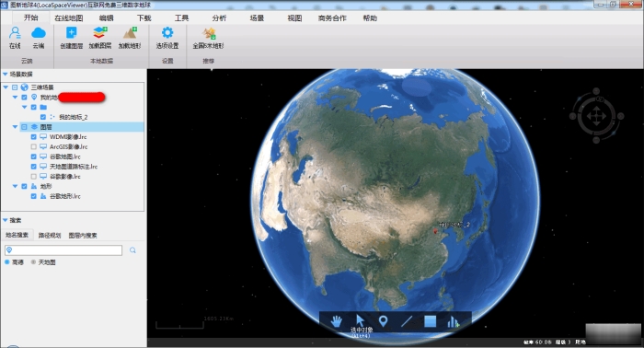This screenshot has height=348, width=644.
Task: Switch to the 图层内搜索 search tab
Action: (83, 236)
